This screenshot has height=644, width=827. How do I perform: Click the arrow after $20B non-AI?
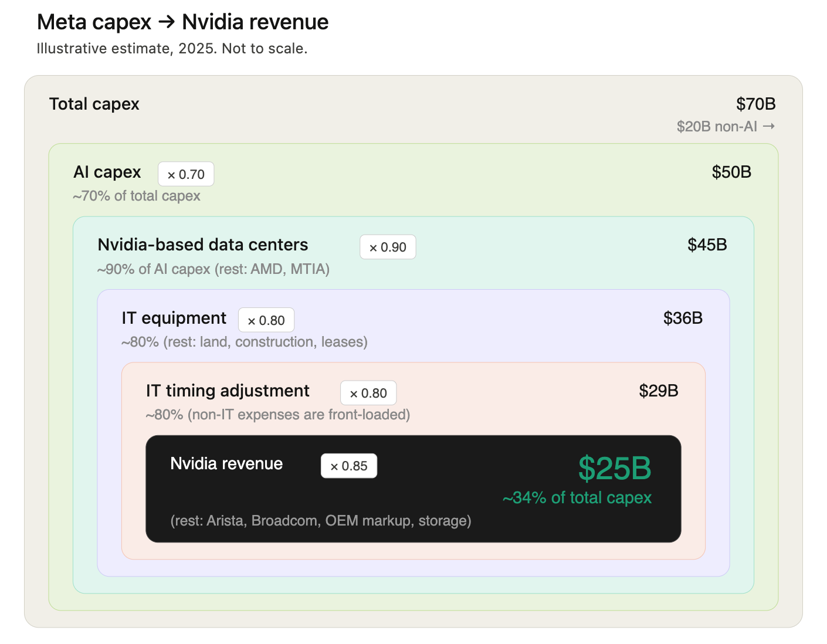pyautogui.click(x=769, y=126)
